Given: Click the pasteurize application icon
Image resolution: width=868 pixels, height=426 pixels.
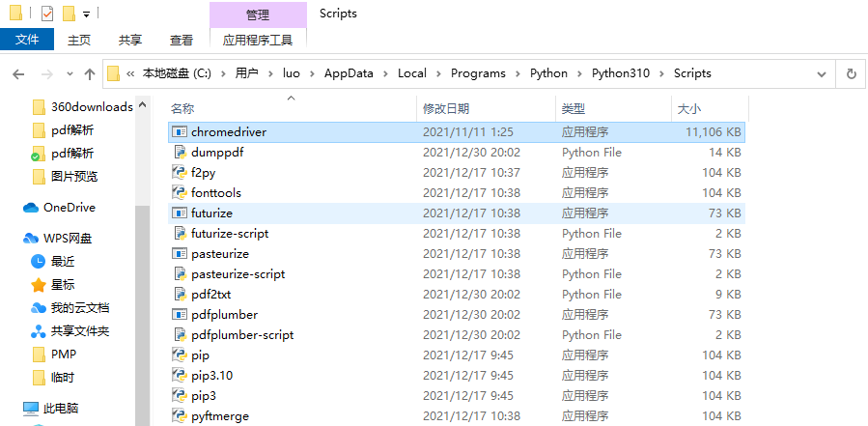Looking at the screenshot, I should (x=179, y=254).
